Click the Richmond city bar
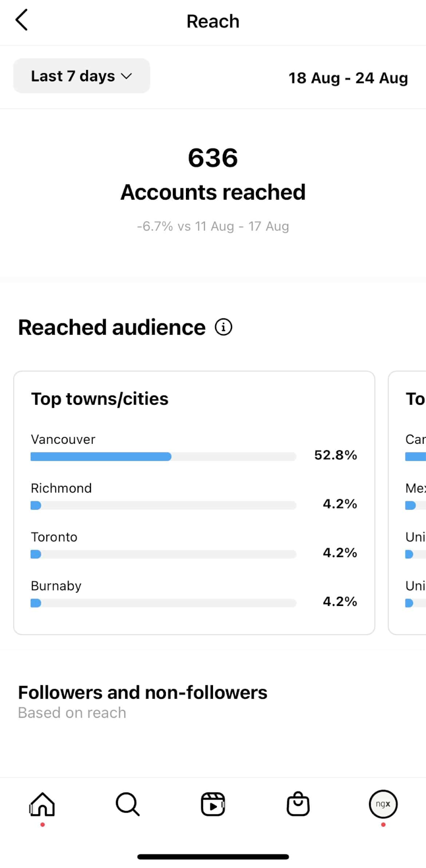426x868 pixels. tap(163, 506)
